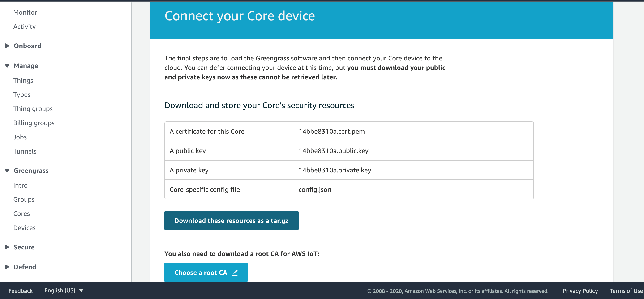This screenshot has width=644, height=299.
Task: Navigate to Greengrass Groups
Action: coord(24,199)
